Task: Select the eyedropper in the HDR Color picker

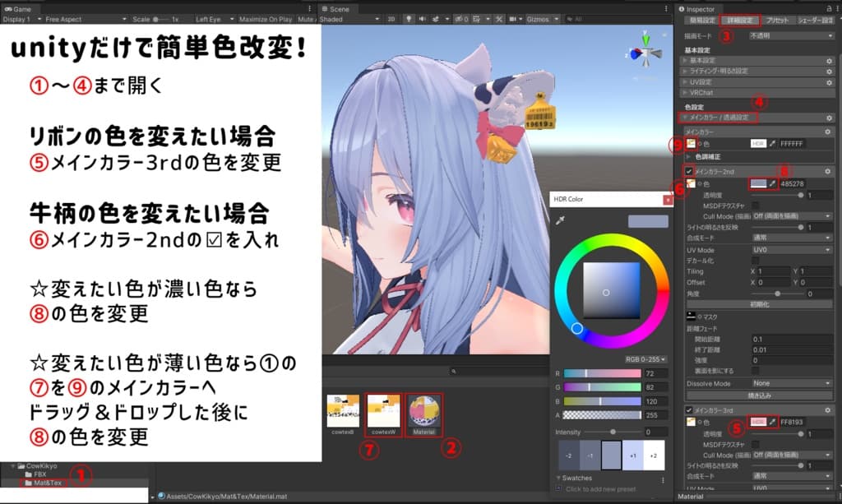Action: click(x=559, y=220)
